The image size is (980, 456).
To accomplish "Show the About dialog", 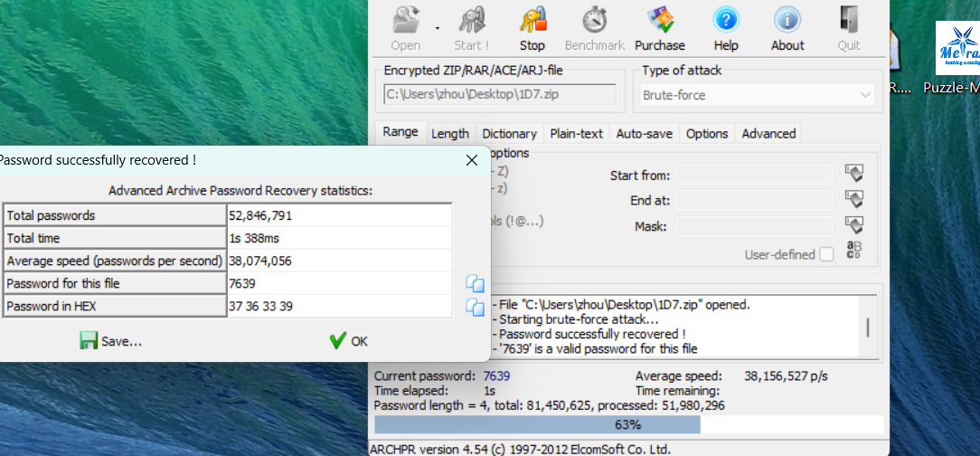I will 787,28.
